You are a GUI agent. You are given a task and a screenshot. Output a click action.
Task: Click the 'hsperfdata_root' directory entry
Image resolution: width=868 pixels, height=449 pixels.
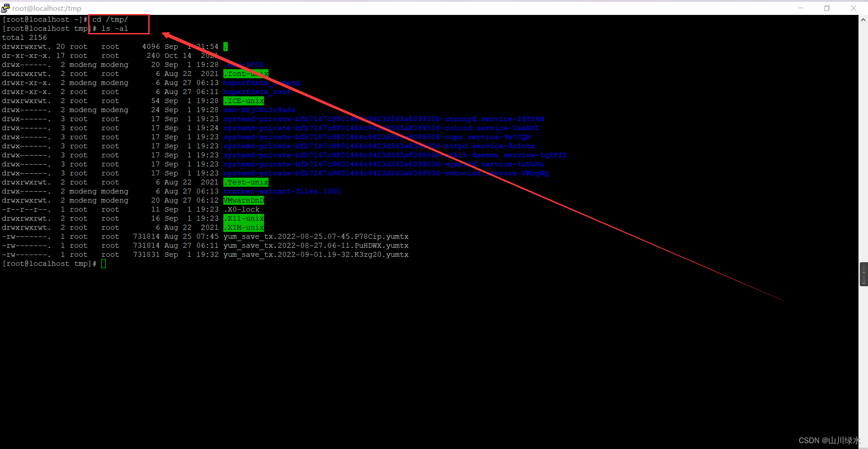[x=257, y=92]
